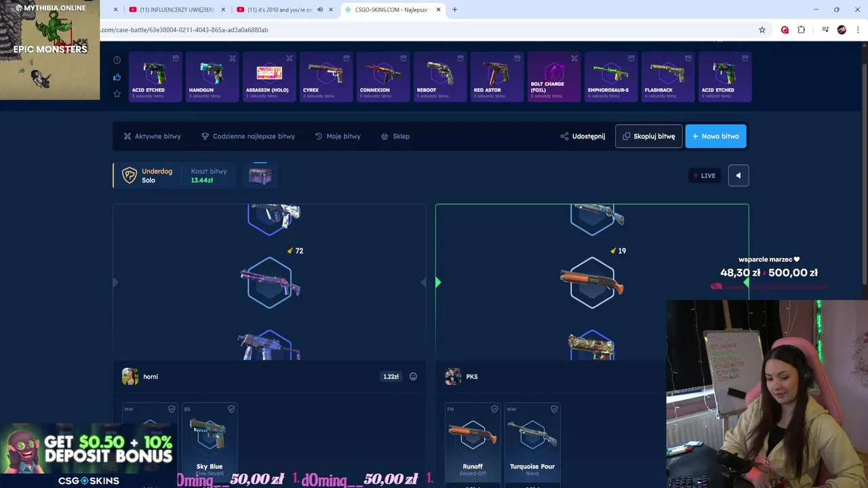Viewport: 868px width, 488px height.
Task: Open first Acid Etched drop card
Action: point(155,77)
